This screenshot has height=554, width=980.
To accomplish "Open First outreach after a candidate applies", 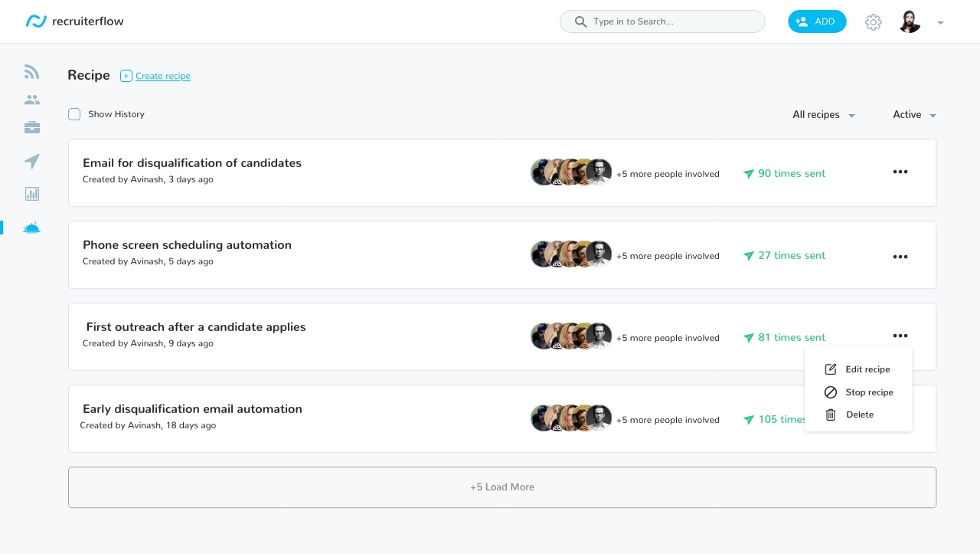I will 196,327.
